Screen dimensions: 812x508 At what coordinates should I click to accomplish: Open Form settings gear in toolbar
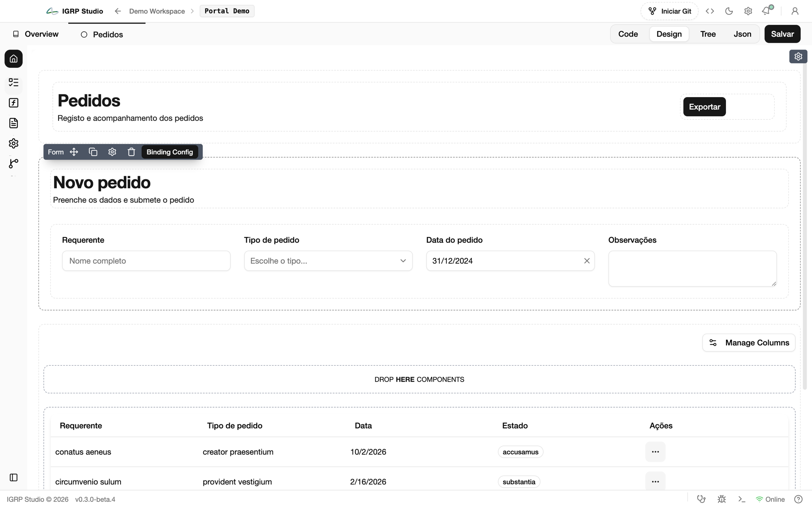(x=112, y=152)
